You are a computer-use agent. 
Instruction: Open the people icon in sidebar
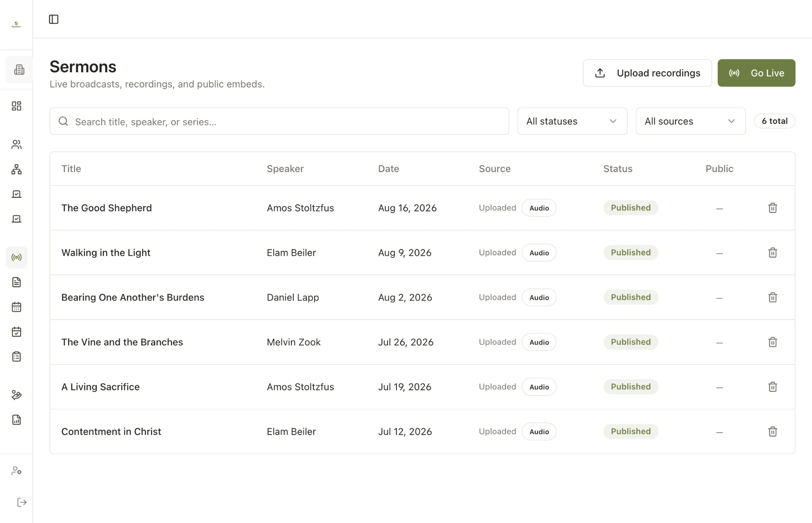coord(16,145)
